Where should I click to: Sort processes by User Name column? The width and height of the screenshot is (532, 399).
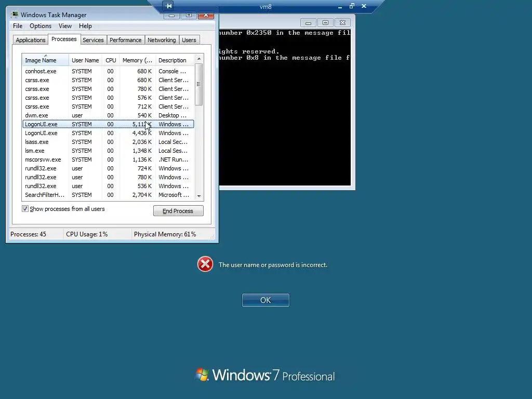coord(85,60)
